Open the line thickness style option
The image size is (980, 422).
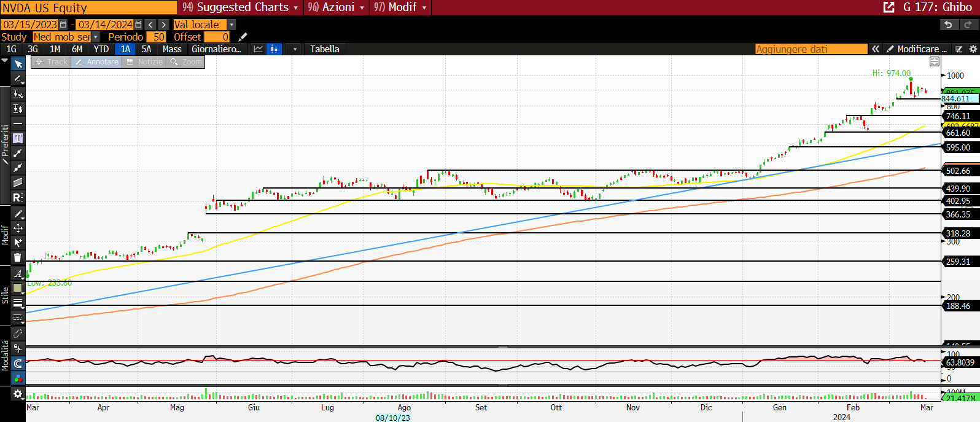18,303
